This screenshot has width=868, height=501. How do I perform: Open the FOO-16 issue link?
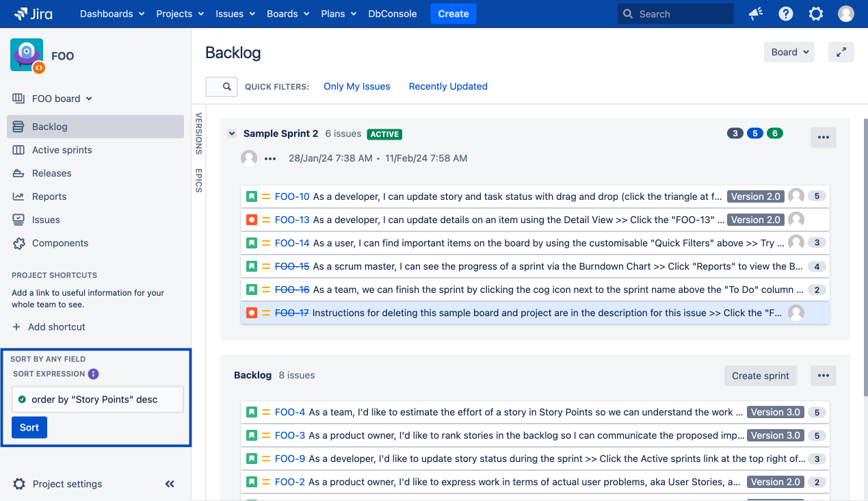tap(292, 290)
